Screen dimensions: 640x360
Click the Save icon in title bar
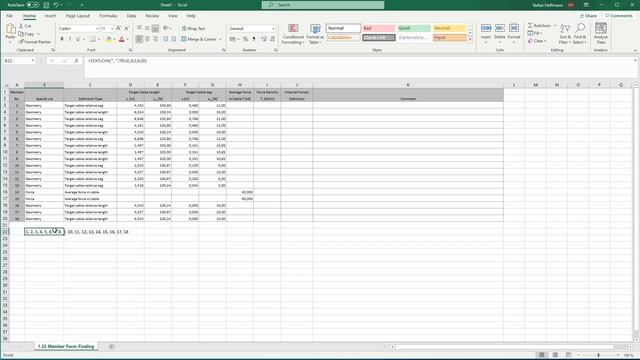click(x=46, y=5)
